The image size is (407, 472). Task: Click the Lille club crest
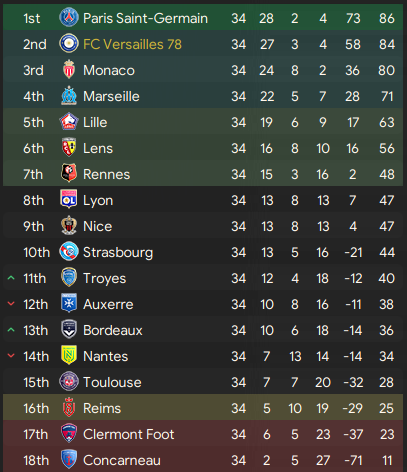[x=69, y=122]
